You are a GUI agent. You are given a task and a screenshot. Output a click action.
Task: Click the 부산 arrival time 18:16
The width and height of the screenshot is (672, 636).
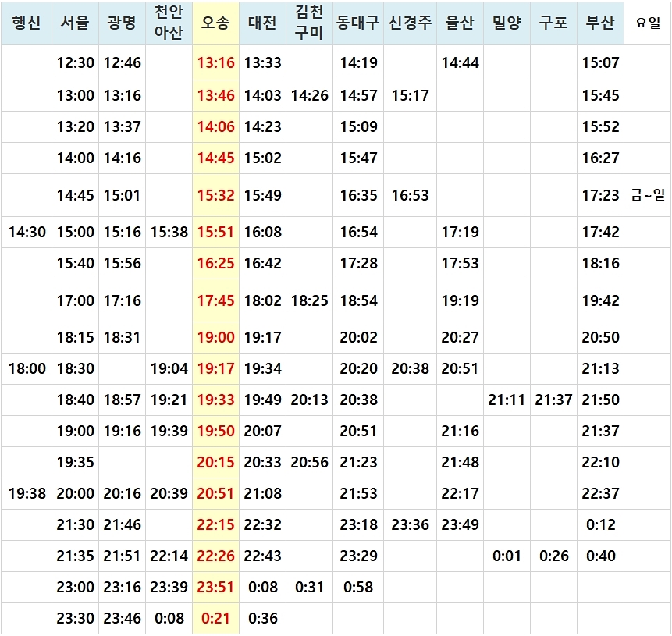point(600,263)
